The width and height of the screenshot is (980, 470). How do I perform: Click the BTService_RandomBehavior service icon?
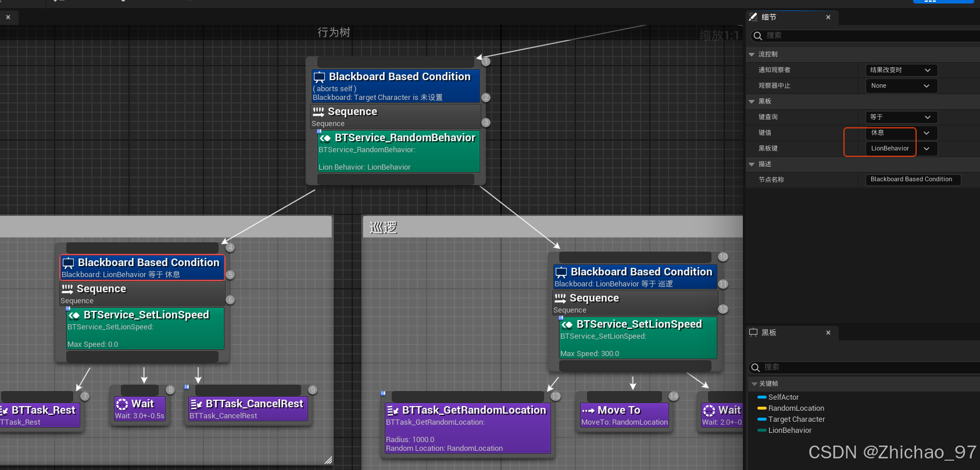[x=326, y=138]
